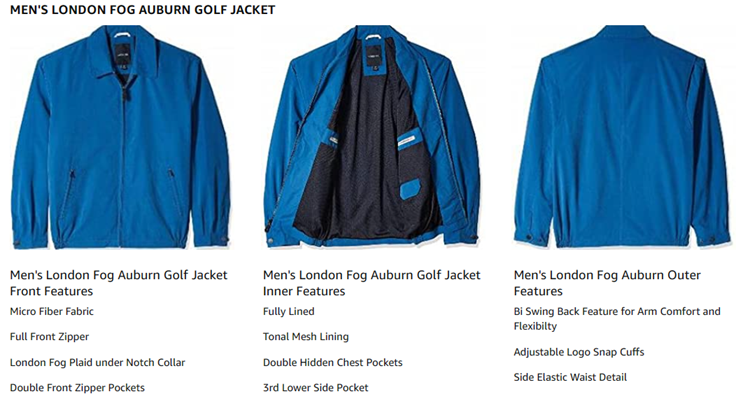Image resolution: width=743 pixels, height=401 pixels.
Task: Click the Adjustable Logo Snap Cuffs text
Action: pos(578,352)
